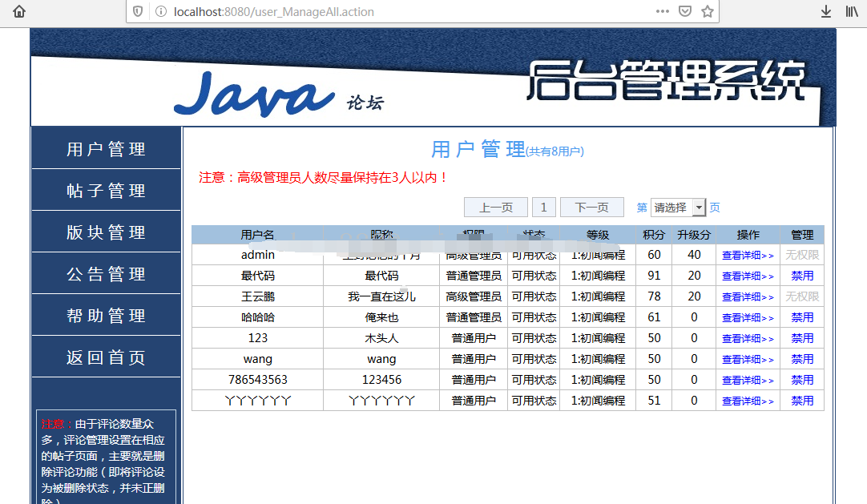Click 禁用 for user 最代码

[x=802, y=275]
